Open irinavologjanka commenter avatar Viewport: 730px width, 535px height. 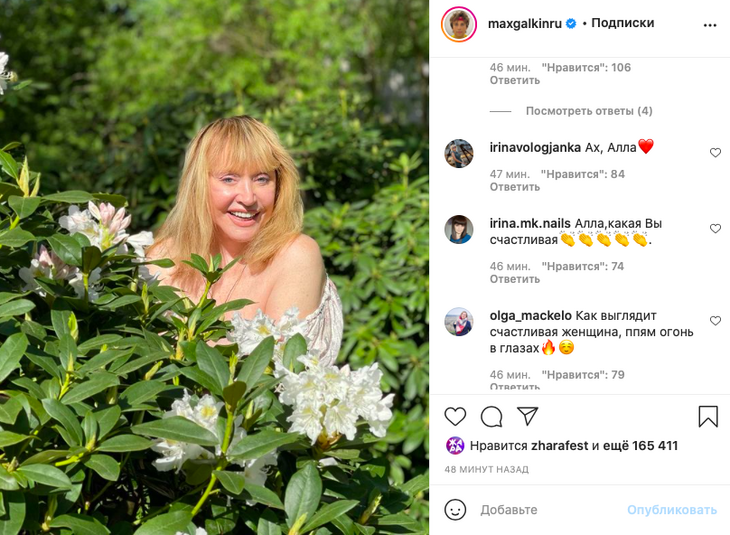coord(459,153)
